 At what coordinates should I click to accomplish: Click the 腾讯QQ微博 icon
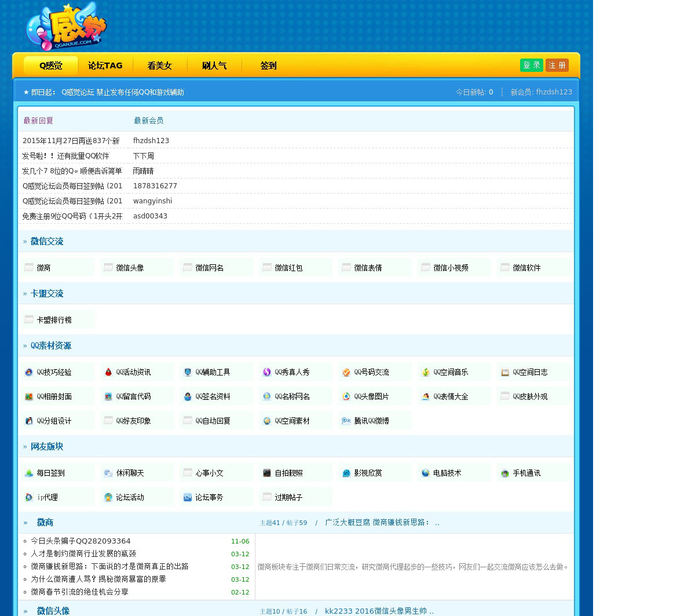click(346, 421)
